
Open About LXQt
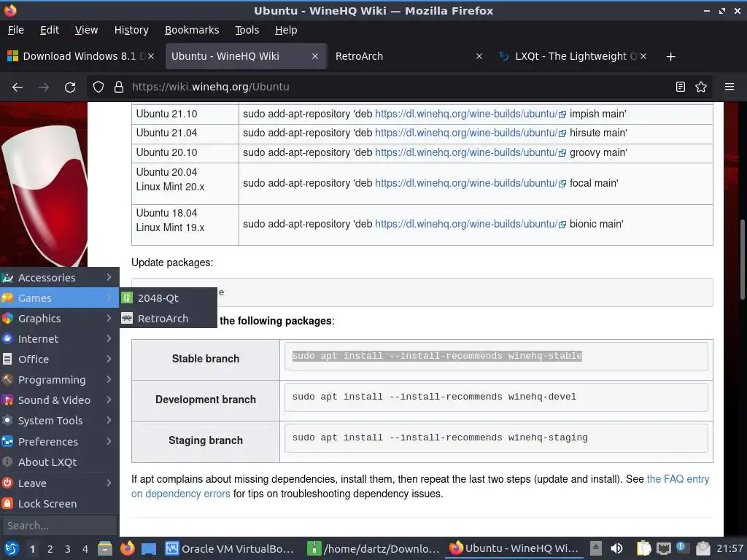point(60,462)
